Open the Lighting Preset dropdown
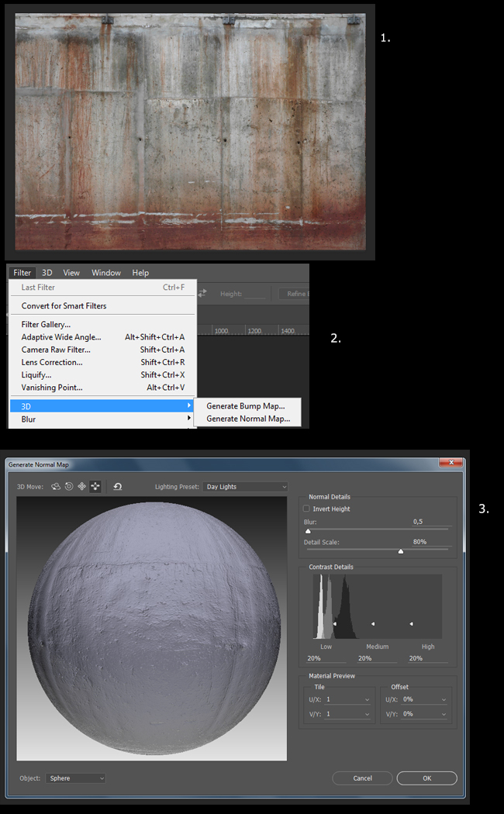 (245, 487)
